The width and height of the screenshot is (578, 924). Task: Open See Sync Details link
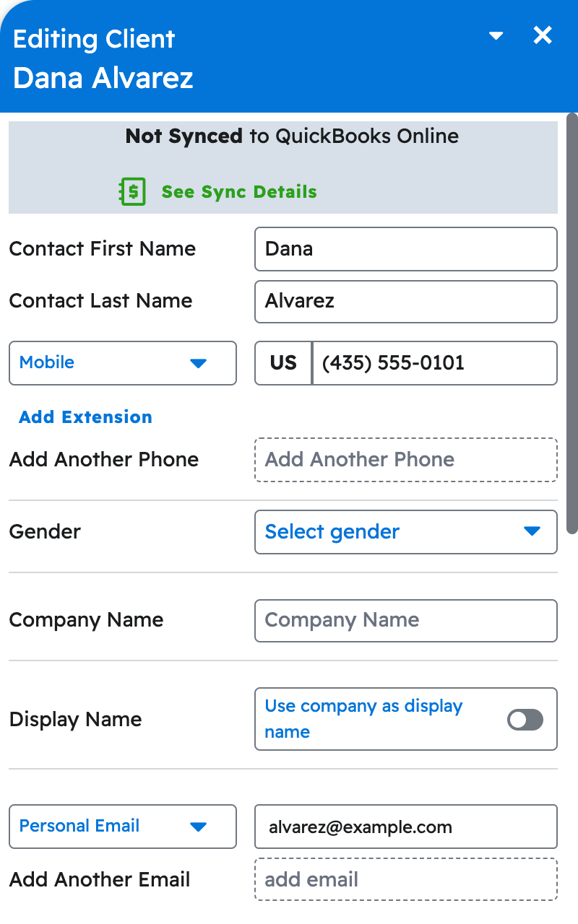(x=239, y=192)
